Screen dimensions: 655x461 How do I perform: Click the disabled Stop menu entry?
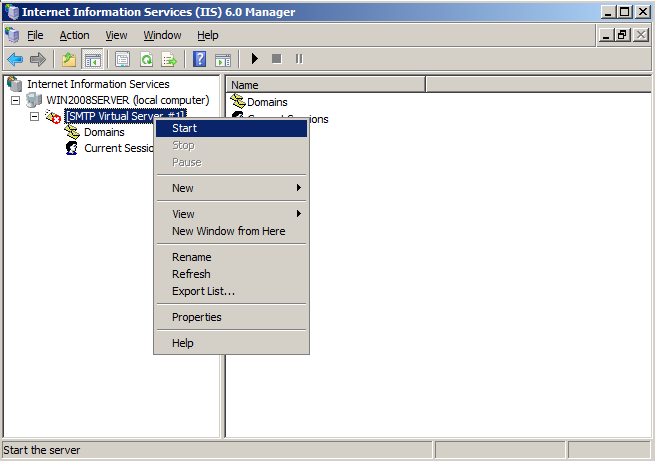(x=231, y=145)
